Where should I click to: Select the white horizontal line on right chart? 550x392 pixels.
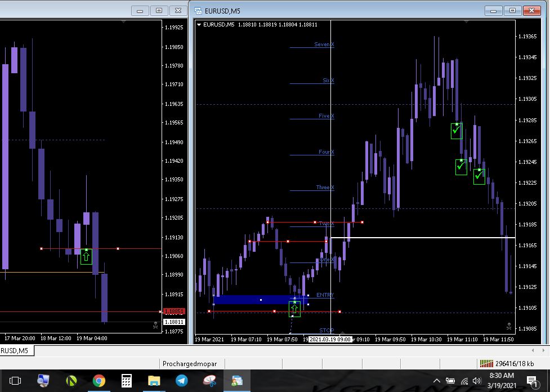pos(423,238)
